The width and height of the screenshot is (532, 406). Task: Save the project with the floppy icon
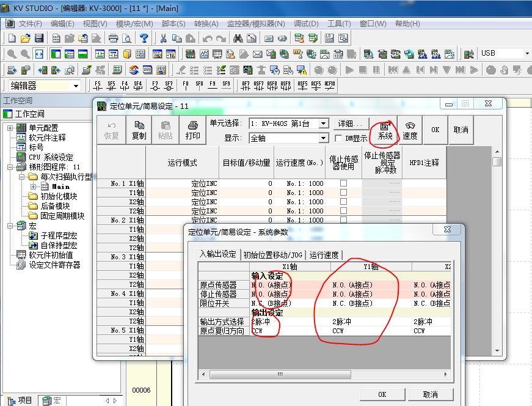coord(39,38)
